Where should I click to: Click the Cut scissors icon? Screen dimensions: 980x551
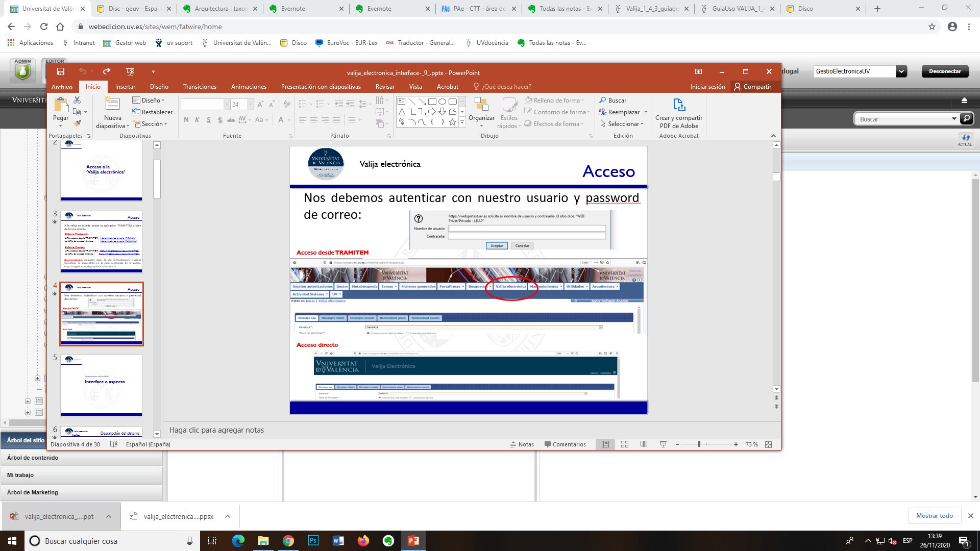[77, 100]
